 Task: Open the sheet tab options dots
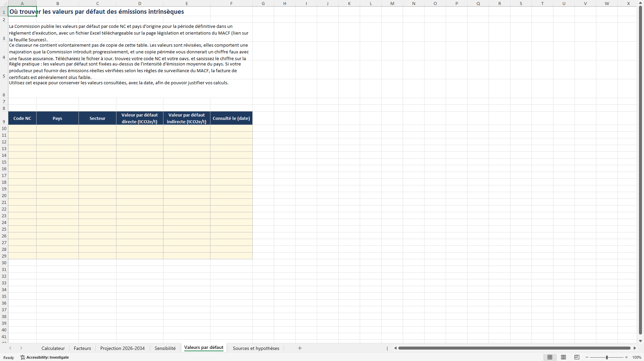387,348
